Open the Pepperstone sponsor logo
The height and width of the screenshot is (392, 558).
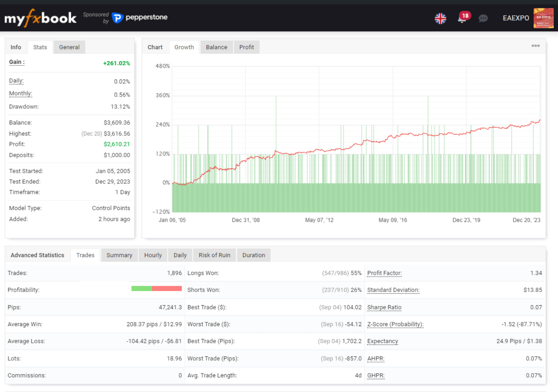[140, 17]
